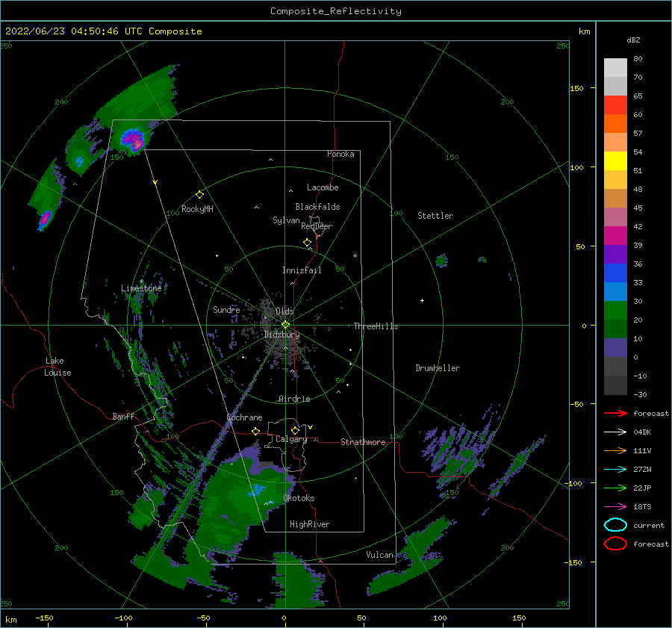Click the Banff label

tap(123, 416)
